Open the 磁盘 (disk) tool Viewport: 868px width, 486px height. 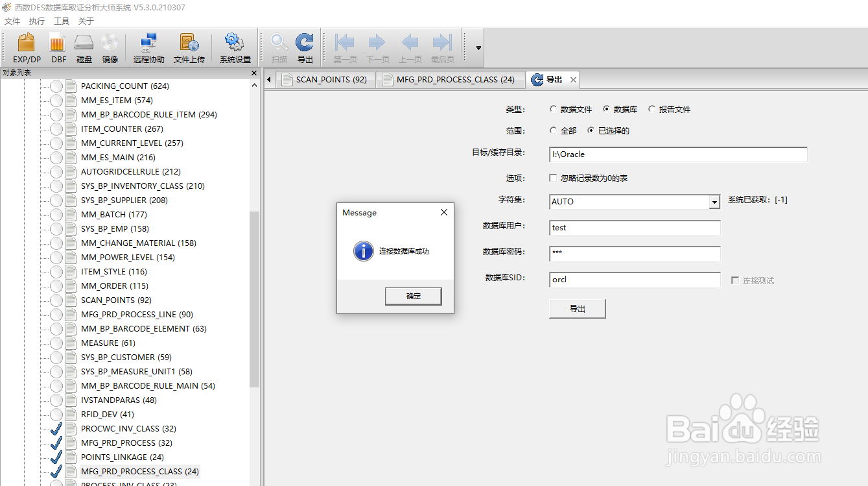[x=84, y=47]
